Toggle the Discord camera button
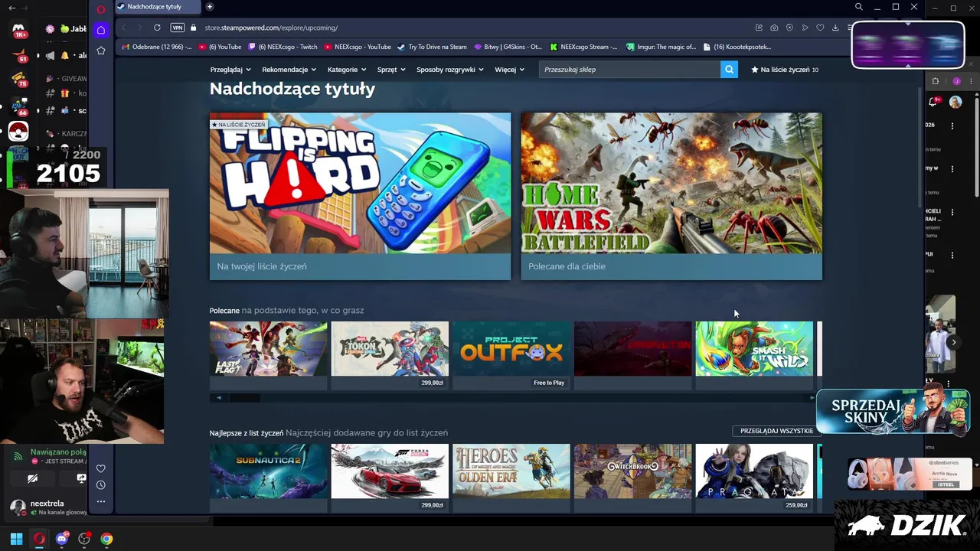Viewport: 980px width, 551px height. pos(33,478)
